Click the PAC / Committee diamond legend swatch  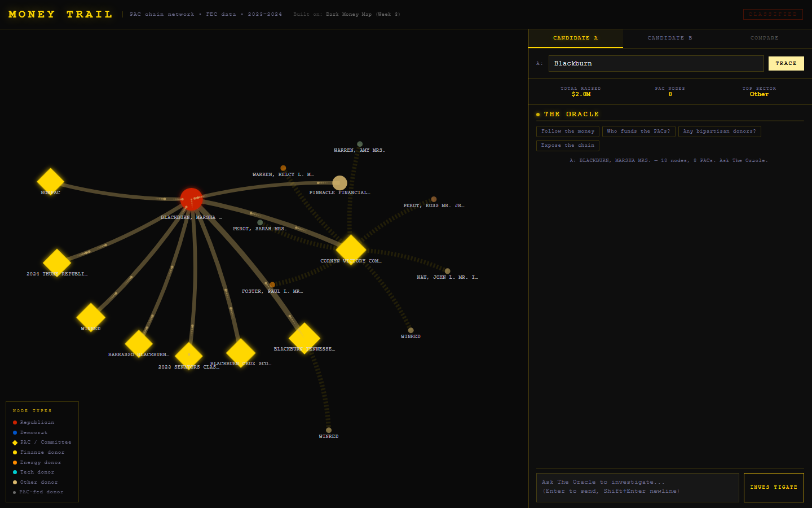(x=15, y=443)
